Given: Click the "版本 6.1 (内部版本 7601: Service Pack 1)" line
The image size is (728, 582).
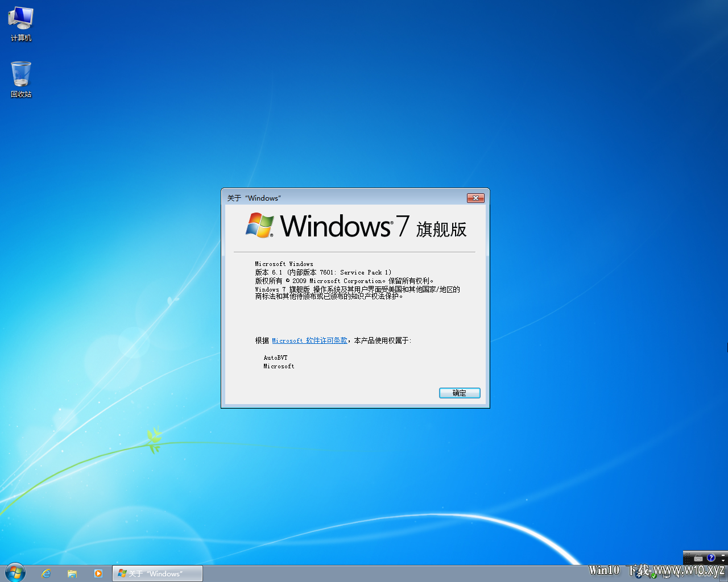Looking at the screenshot, I should click(323, 272).
